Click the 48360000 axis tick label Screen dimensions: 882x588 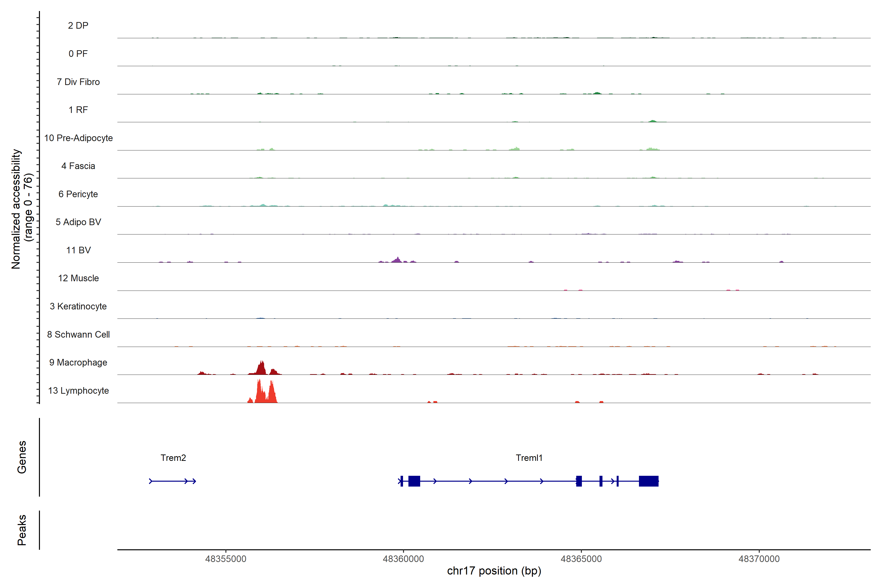pos(404,559)
